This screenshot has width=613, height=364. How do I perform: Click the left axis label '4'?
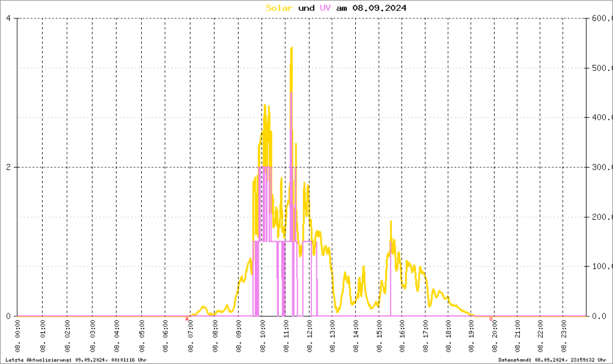(x=8, y=19)
